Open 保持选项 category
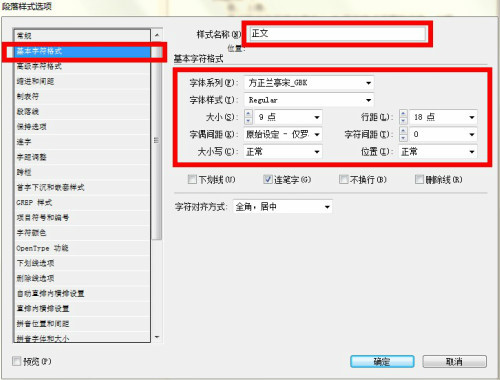500x380 pixels. pyautogui.click(x=82, y=127)
